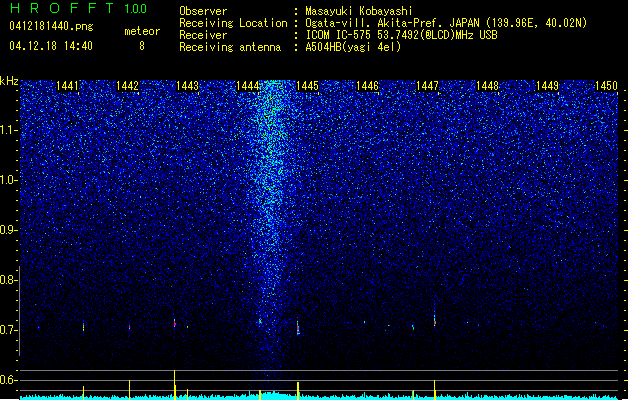Click the kHz axis unit label
This screenshot has width=629, height=400.
[9, 81]
